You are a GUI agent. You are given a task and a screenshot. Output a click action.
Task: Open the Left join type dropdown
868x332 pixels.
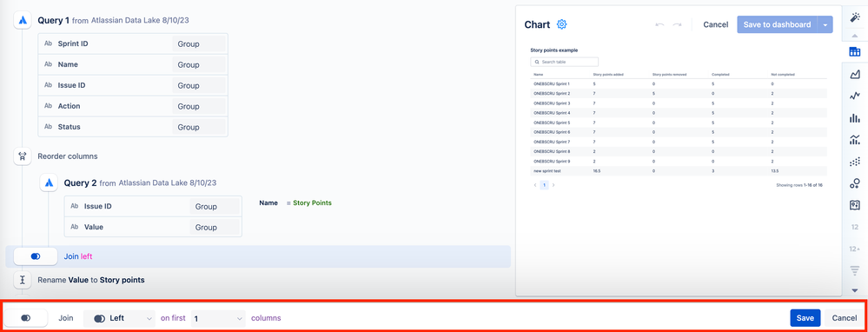120,318
